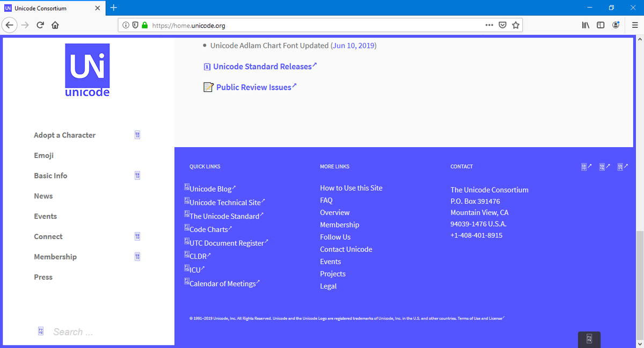Open the Contact Unicode footer link
644x348 pixels.
pyautogui.click(x=346, y=249)
